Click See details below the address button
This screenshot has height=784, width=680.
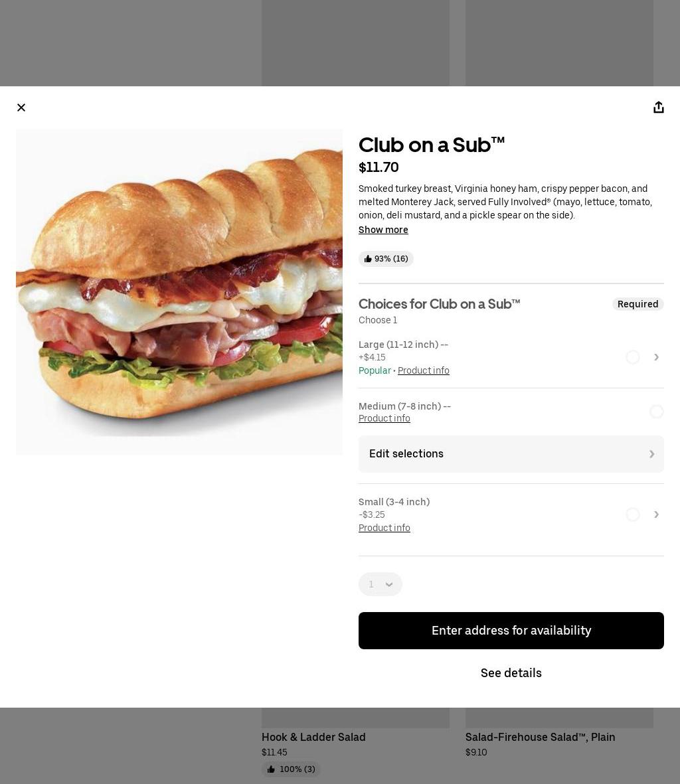point(511,673)
